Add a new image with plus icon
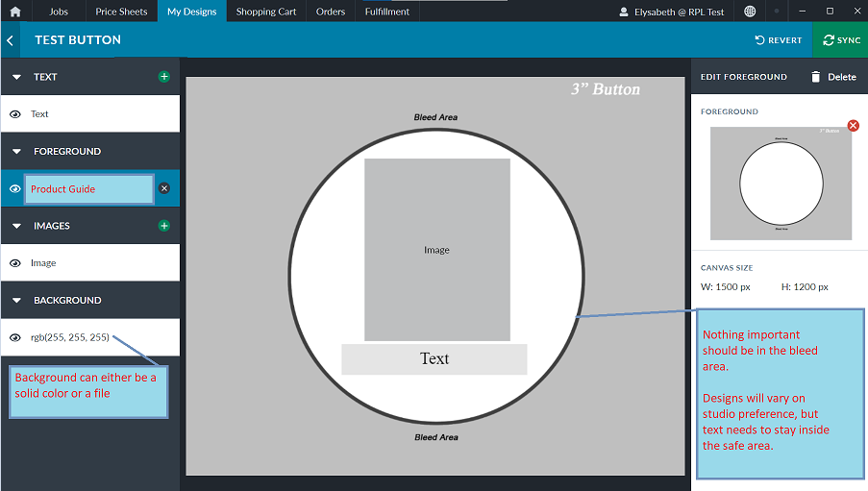Screen dimensions: 868x491 point(163,226)
